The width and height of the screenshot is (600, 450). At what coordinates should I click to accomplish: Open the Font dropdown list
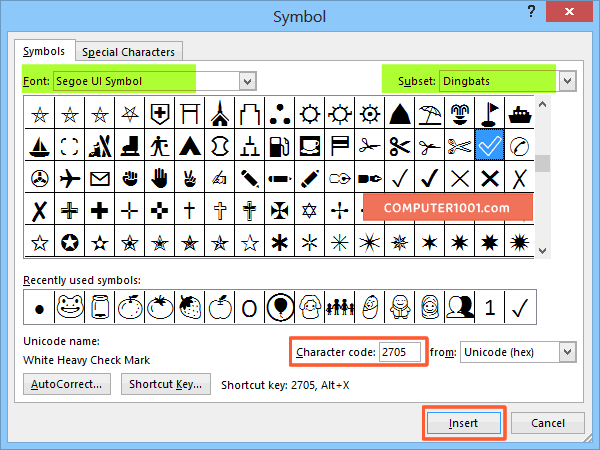pos(247,79)
